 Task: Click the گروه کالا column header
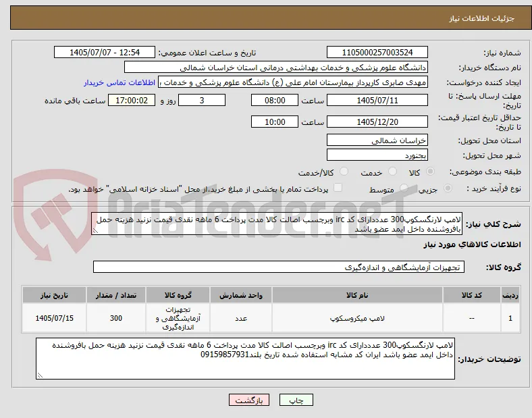click(178, 295)
